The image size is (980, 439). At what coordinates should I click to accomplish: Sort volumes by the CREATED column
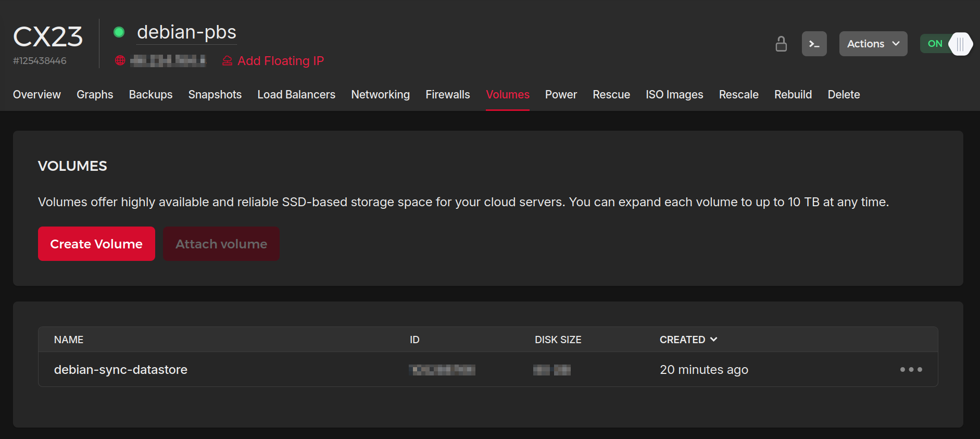click(688, 340)
